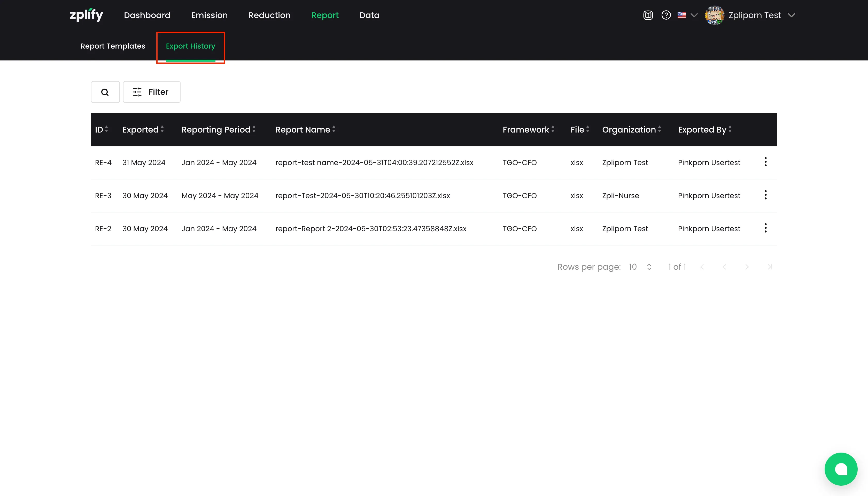
Task: Click the help question mark icon
Action: coord(666,15)
